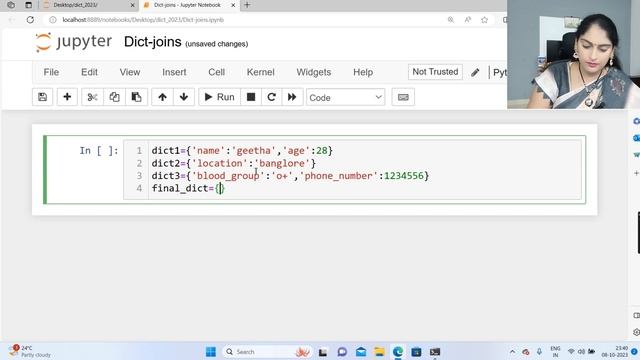Image resolution: width=640 pixels, height=360 pixels.
Task: Rename the notebook title Dict-joins
Action: click(153, 42)
